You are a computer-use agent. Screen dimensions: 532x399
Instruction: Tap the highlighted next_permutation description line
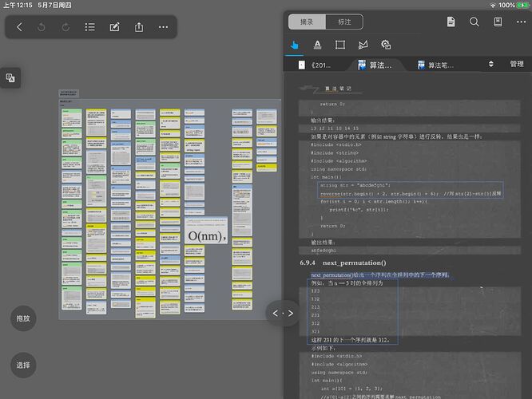pyautogui.click(x=380, y=275)
